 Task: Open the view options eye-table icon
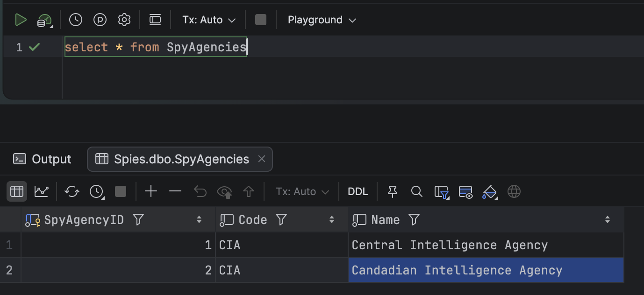pos(466,192)
